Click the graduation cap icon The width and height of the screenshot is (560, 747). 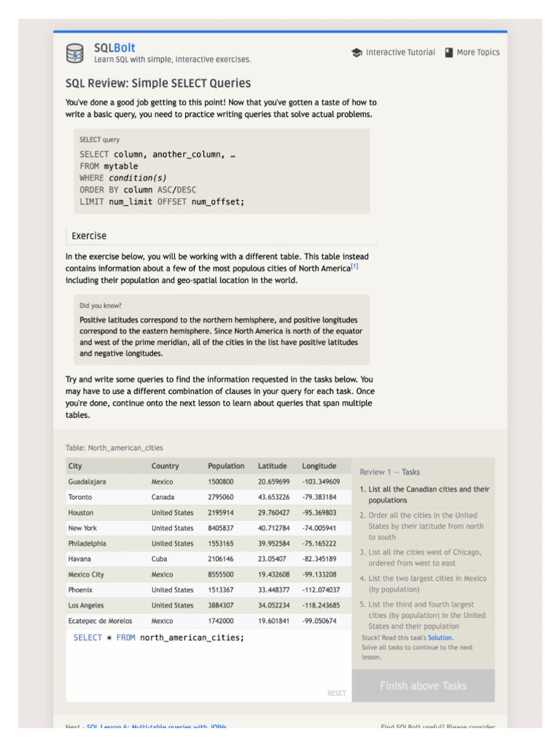357,53
